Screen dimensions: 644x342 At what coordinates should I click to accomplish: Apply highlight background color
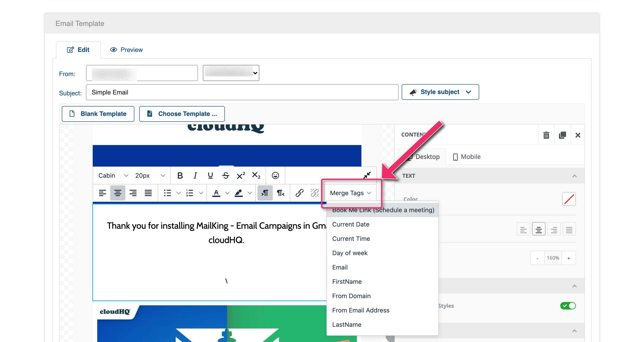tap(239, 193)
